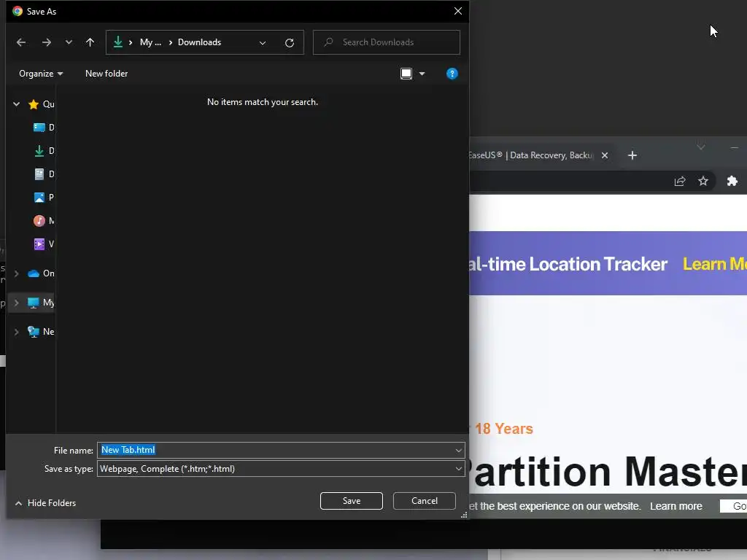Open the Save as type combo box
747x560 pixels.
click(x=281, y=469)
